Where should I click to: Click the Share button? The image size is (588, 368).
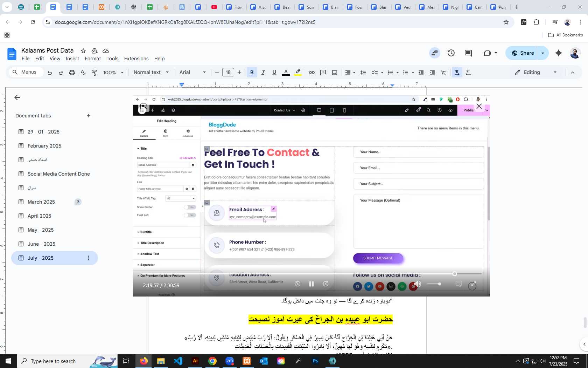(x=523, y=53)
